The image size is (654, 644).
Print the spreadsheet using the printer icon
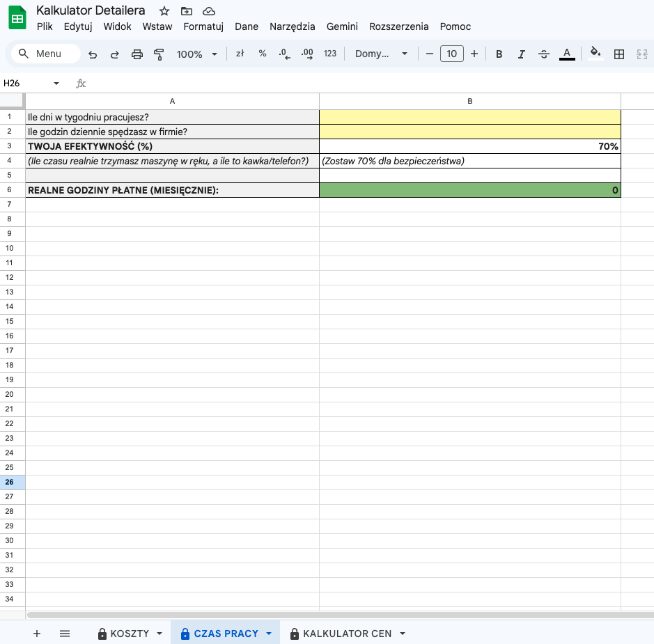point(137,54)
